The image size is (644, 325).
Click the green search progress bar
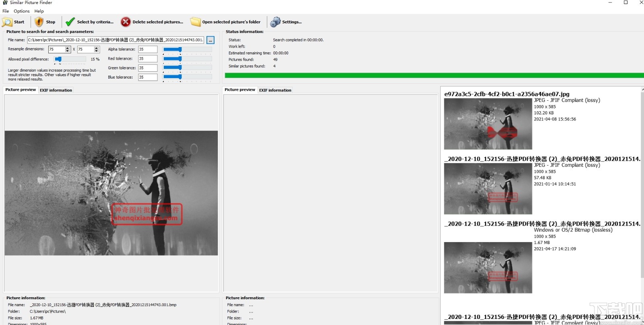click(x=434, y=75)
